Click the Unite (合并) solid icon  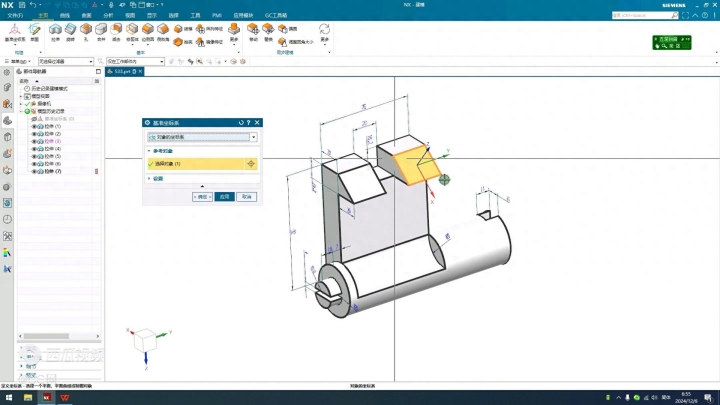pyautogui.click(x=101, y=32)
